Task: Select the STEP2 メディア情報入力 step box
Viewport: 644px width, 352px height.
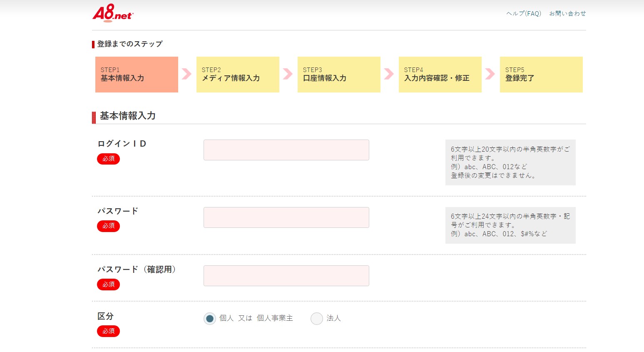Action: (x=238, y=75)
